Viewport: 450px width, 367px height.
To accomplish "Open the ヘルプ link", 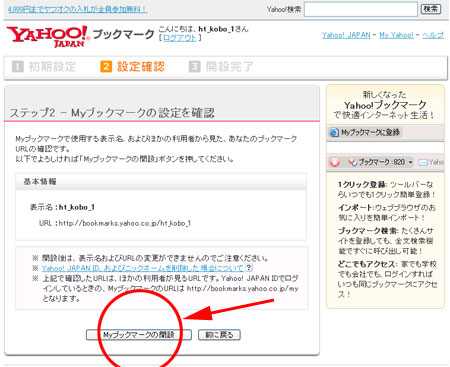I will (x=433, y=35).
